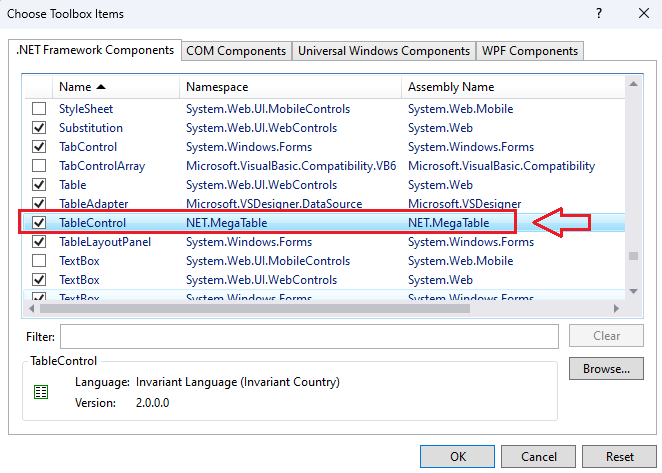
Task: Click the TableControl icon in details panel
Action: click(x=40, y=392)
